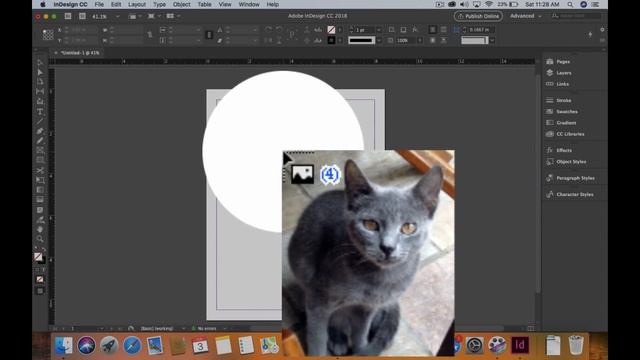Select the Content Collector tool
Viewport: 640px width, 360px height.
(x=40, y=102)
